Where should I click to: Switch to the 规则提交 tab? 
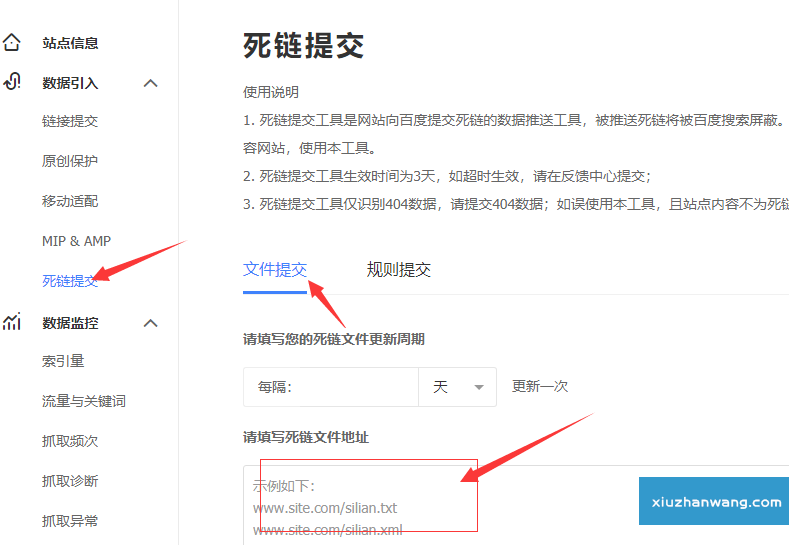coord(398,270)
